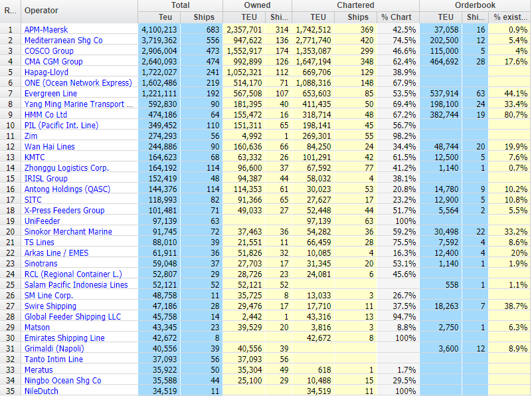Viewport: 532px width, 396px height.
Task: Open the ONE (Ocean Network Express) link
Action: 78,83
